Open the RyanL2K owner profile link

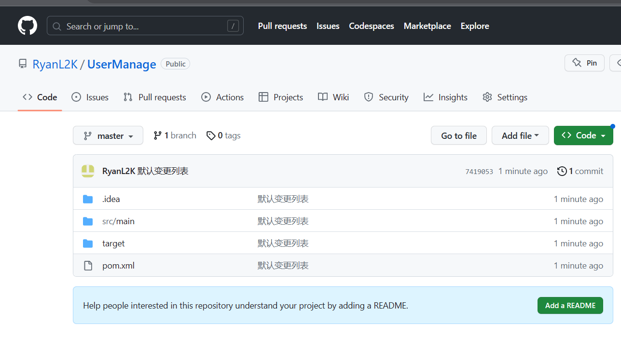[55, 65]
